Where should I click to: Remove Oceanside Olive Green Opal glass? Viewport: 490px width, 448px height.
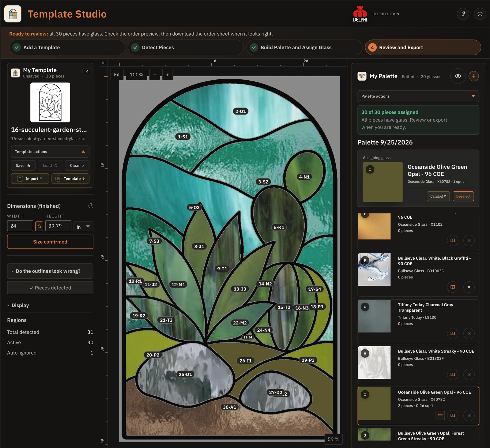[469, 416]
